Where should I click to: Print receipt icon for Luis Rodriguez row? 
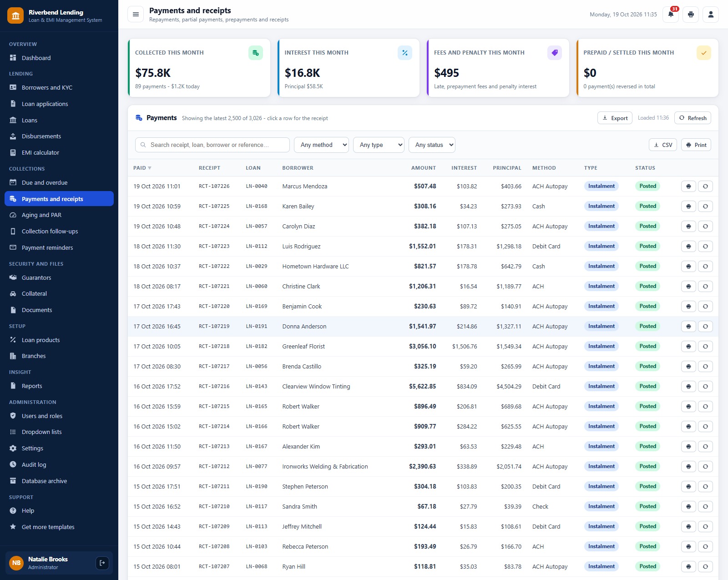click(688, 247)
